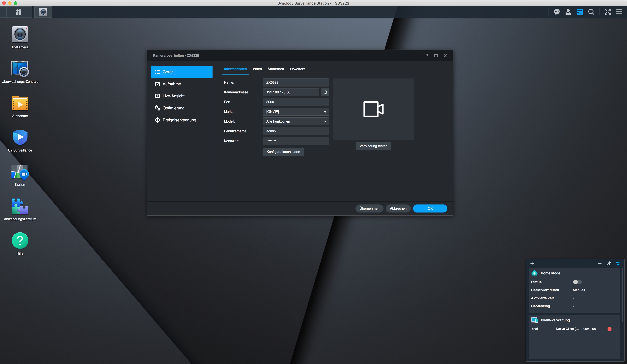The image size is (627, 364).
Task: Open the Sicherheit tab
Action: 276,69
